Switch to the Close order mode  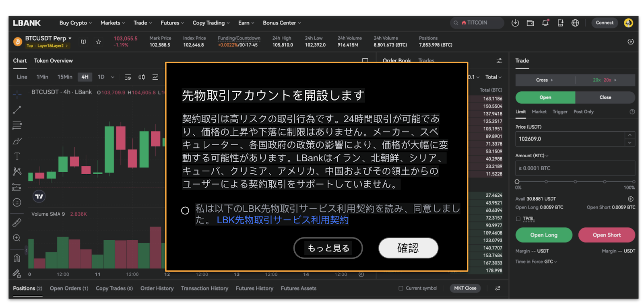pyautogui.click(x=605, y=97)
